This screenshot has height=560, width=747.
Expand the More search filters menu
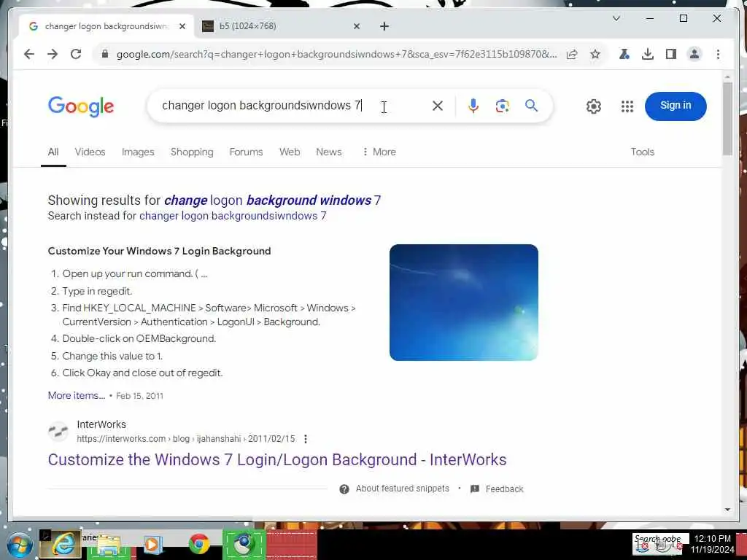tap(379, 152)
